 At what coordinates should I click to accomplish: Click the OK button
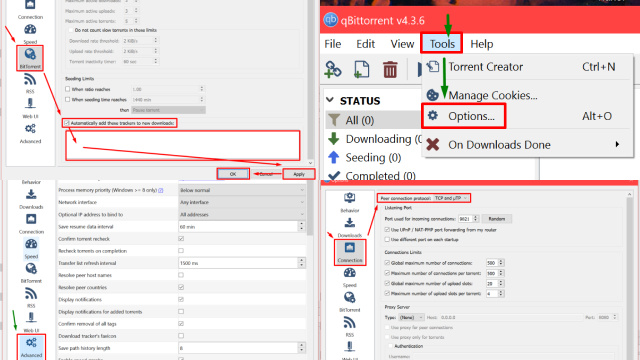233,174
